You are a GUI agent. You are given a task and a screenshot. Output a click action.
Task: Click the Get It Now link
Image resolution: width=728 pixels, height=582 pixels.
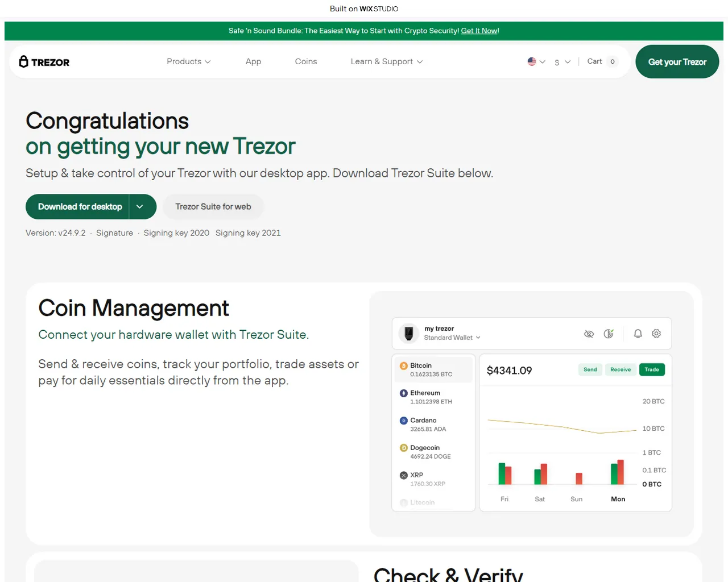click(x=479, y=31)
